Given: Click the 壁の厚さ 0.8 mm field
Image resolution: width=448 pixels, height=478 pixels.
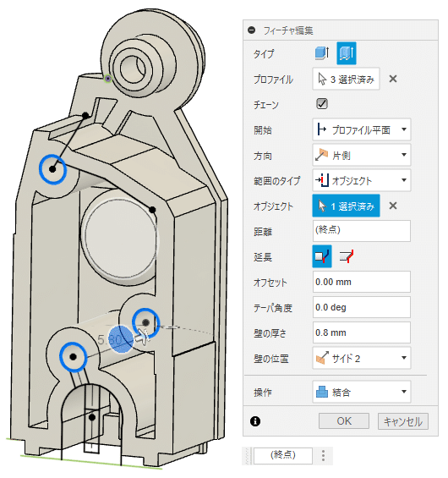Looking at the screenshot, I should [x=362, y=332].
